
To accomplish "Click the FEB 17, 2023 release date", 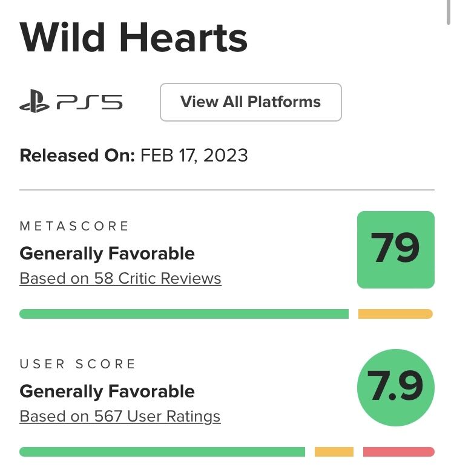I will coord(194,155).
